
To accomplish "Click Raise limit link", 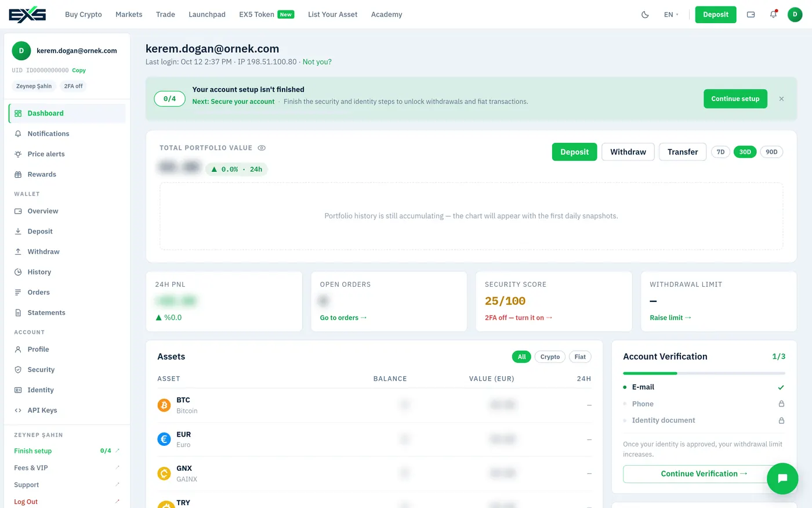I will (x=670, y=318).
